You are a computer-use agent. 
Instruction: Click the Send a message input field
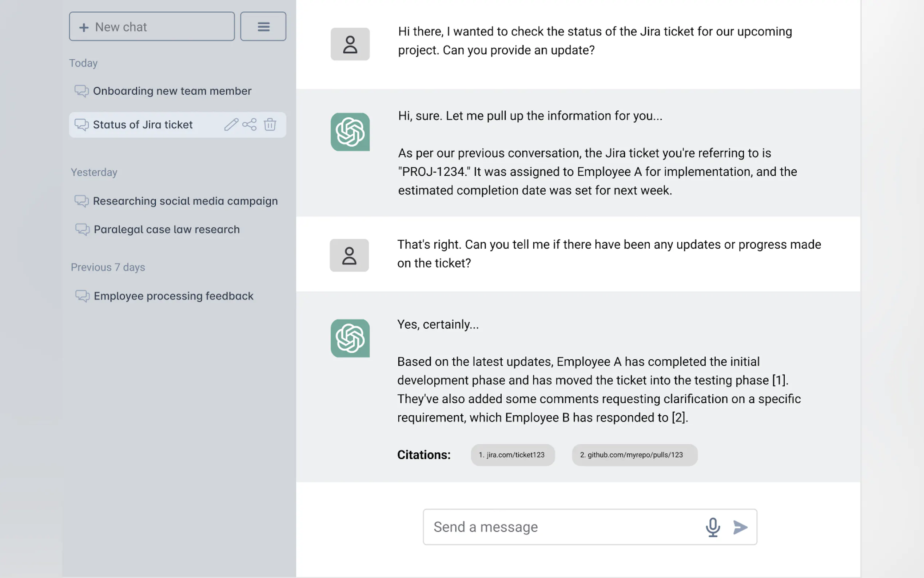(562, 527)
